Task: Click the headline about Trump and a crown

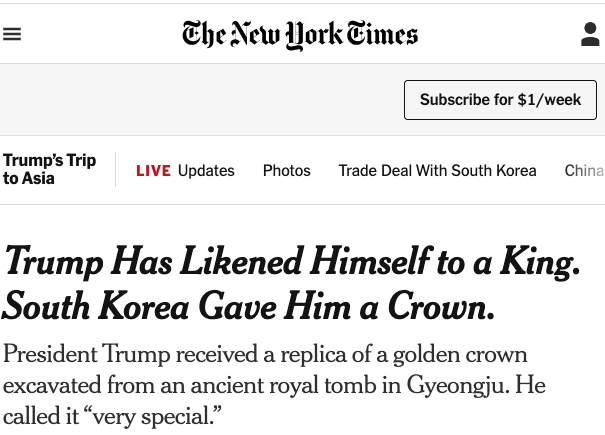Action: pos(290,284)
